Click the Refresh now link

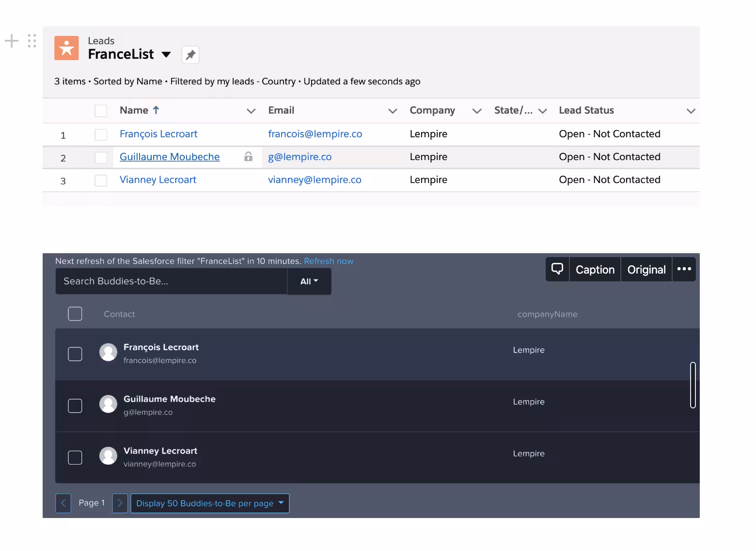(x=329, y=261)
